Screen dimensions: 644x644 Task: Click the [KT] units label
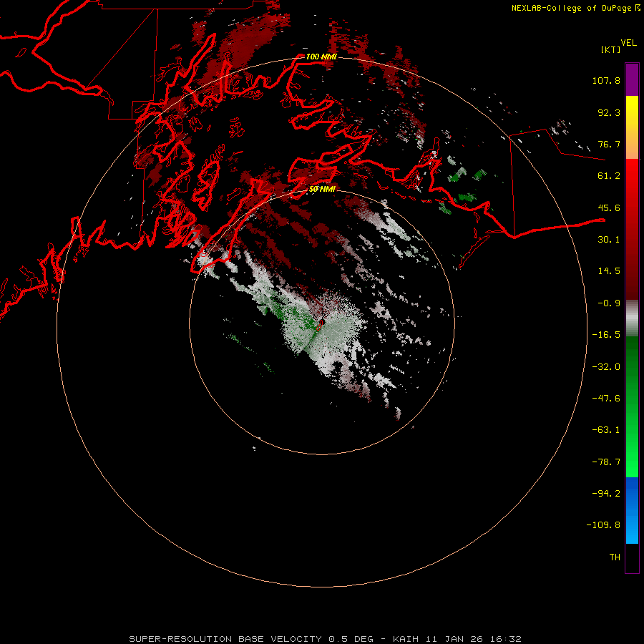(x=611, y=49)
